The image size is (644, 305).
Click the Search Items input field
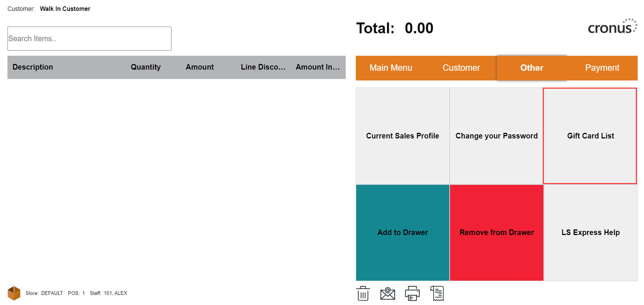click(89, 39)
